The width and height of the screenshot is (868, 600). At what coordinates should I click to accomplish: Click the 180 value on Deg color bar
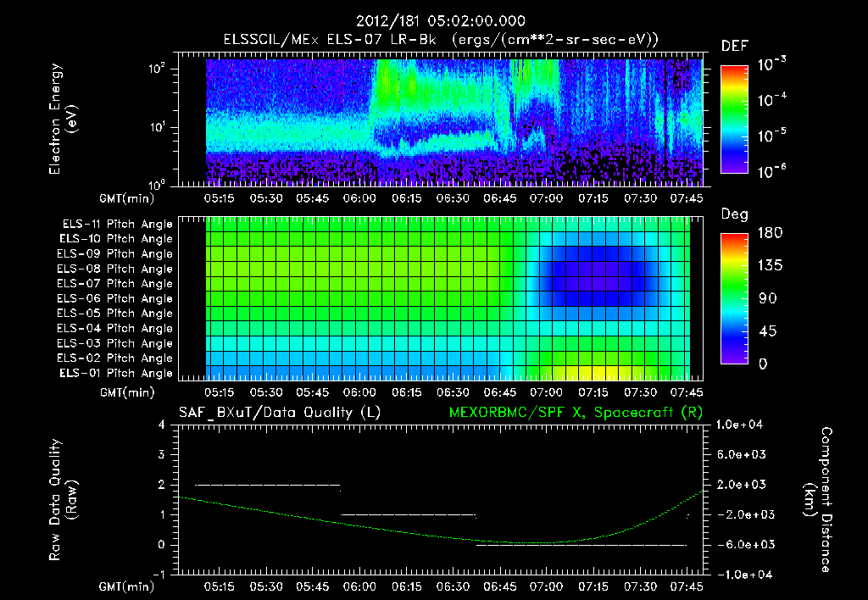click(770, 232)
